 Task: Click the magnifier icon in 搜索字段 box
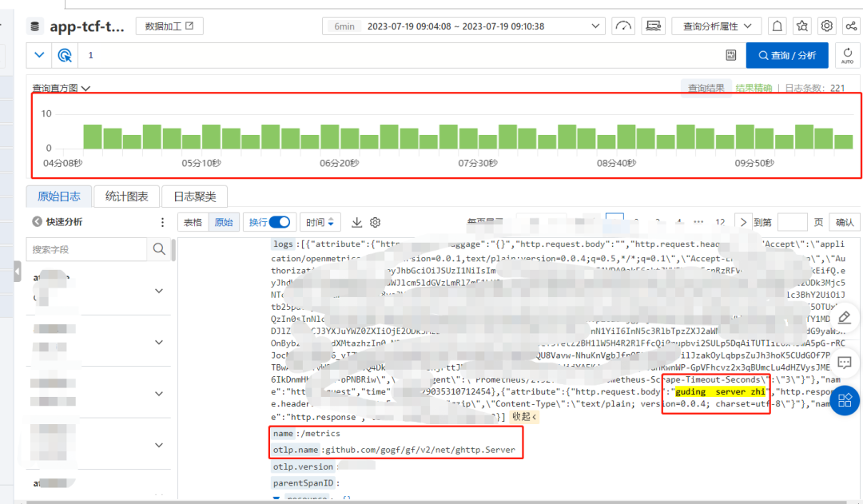coord(159,249)
